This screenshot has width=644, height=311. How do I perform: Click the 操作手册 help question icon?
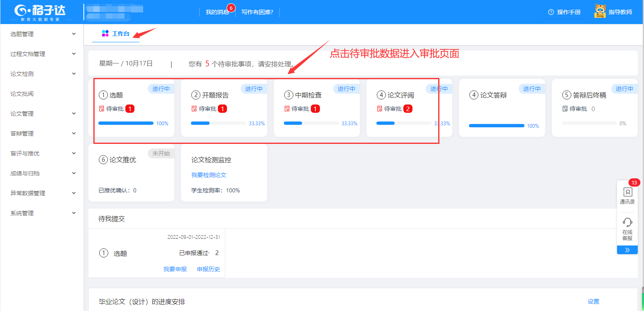click(x=551, y=12)
